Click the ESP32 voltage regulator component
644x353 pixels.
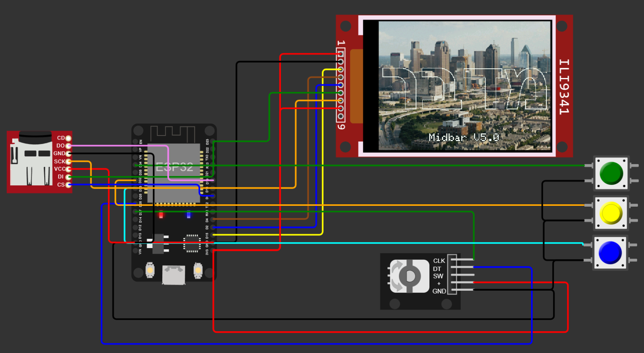(x=159, y=244)
